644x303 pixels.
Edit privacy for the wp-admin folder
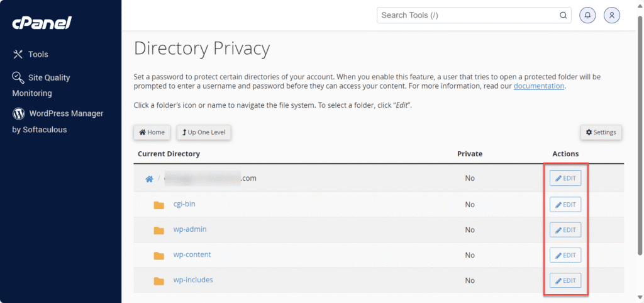(565, 230)
